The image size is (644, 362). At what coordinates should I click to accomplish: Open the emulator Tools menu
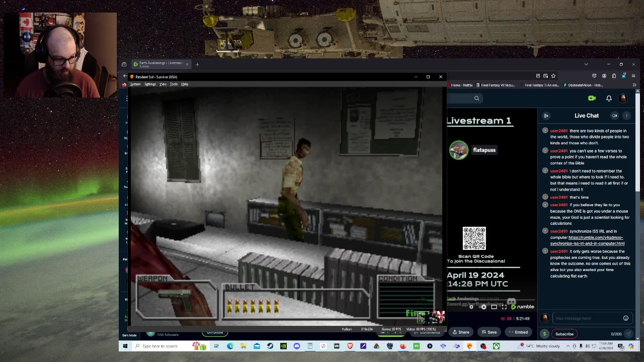[174, 84]
